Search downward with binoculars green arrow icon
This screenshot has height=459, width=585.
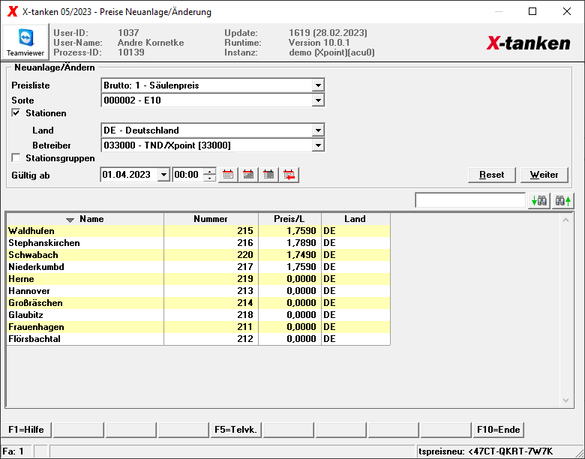point(539,201)
